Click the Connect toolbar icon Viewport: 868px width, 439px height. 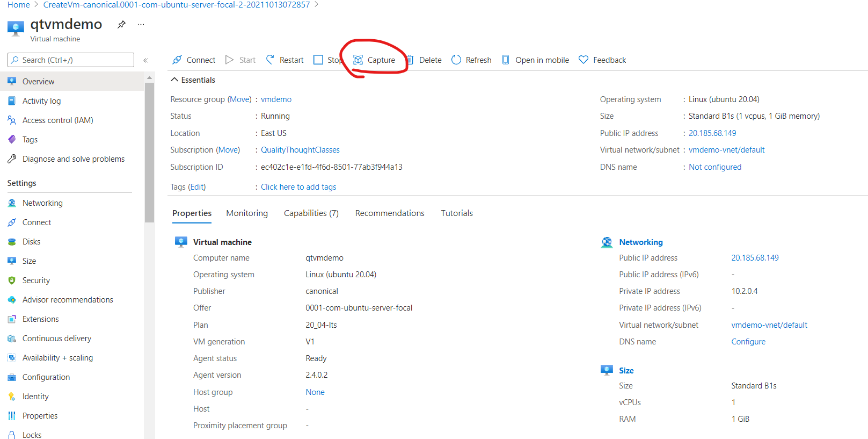177,60
